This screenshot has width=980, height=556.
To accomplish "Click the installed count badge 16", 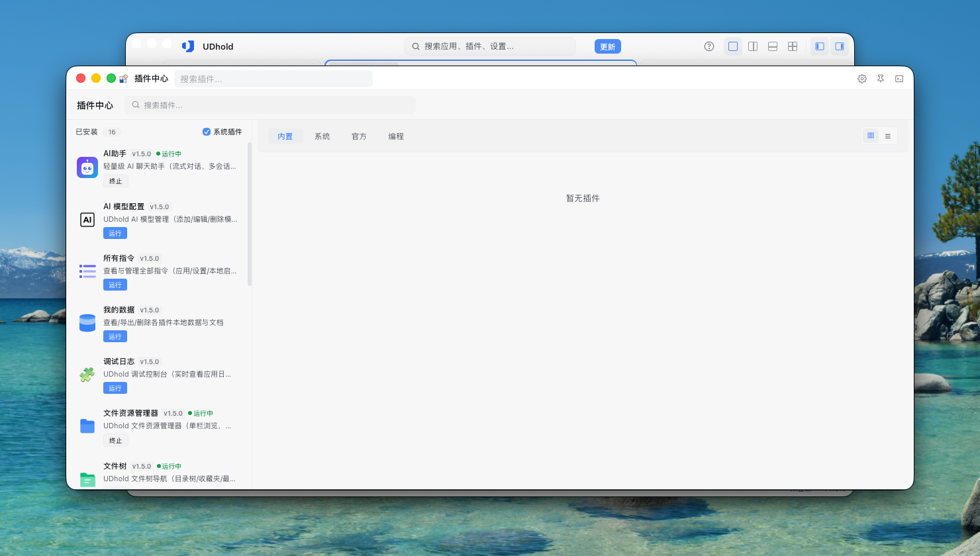I will pos(112,132).
